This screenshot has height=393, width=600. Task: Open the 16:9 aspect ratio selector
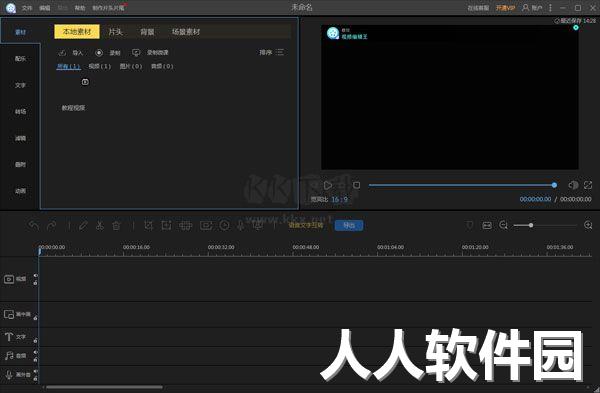[339, 199]
